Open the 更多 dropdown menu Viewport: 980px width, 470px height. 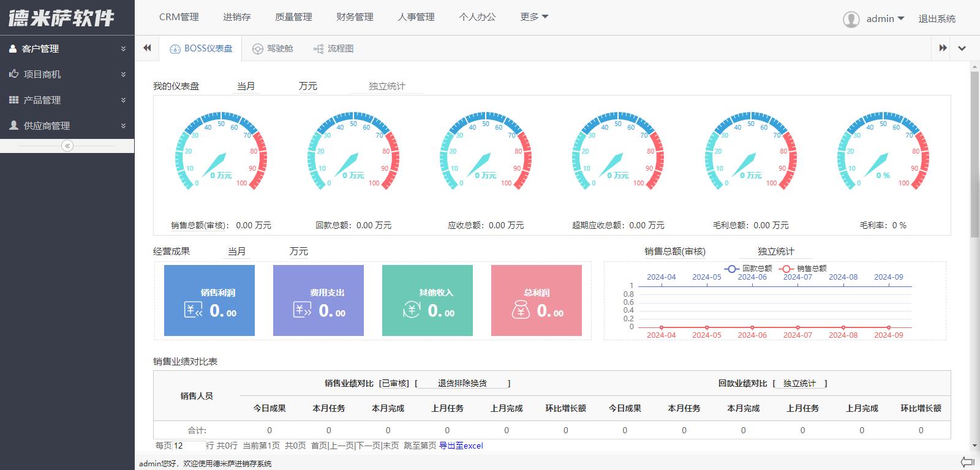click(x=534, y=17)
